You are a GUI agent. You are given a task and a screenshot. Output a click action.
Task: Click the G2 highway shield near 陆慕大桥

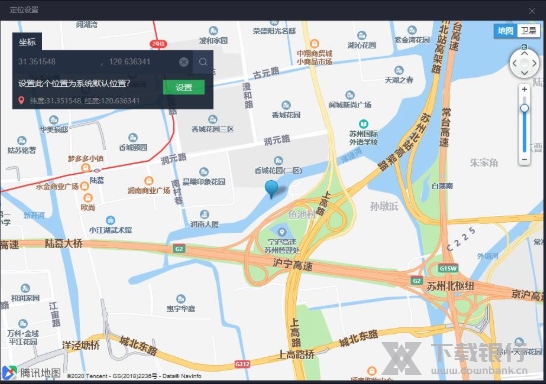[x=179, y=249]
